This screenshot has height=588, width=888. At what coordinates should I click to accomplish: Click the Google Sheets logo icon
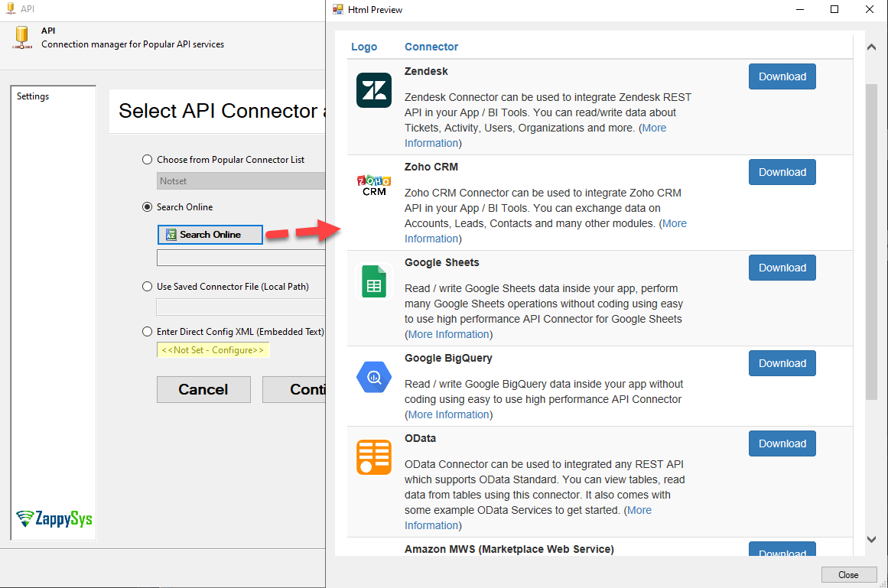tap(374, 281)
